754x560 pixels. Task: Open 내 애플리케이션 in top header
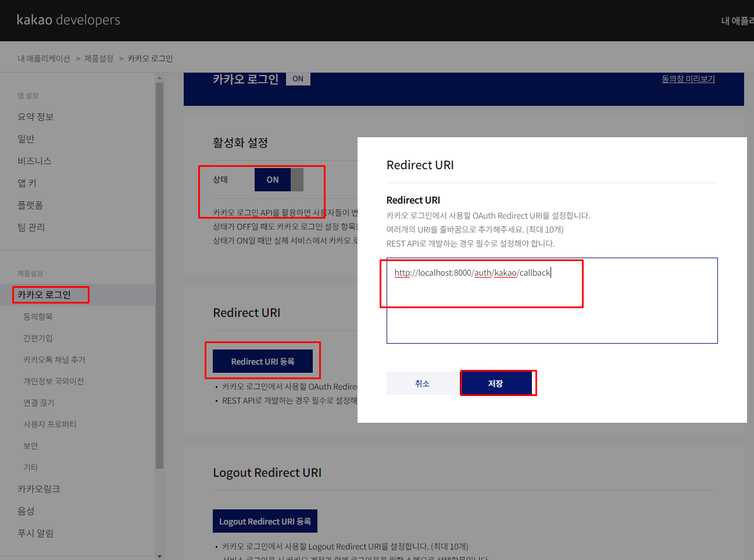pos(737,21)
